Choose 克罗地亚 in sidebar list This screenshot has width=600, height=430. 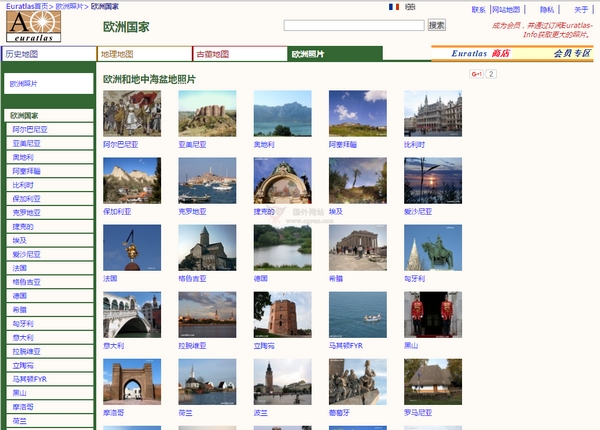(50, 213)
